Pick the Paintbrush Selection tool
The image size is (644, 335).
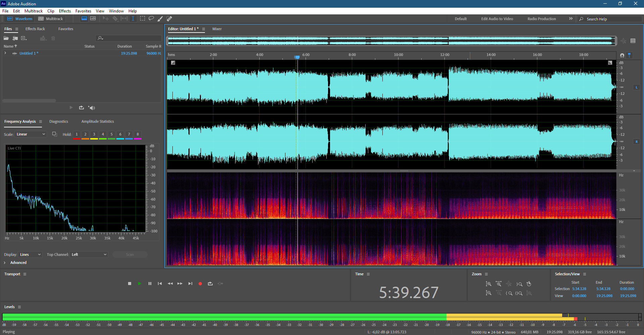[160, 19]
